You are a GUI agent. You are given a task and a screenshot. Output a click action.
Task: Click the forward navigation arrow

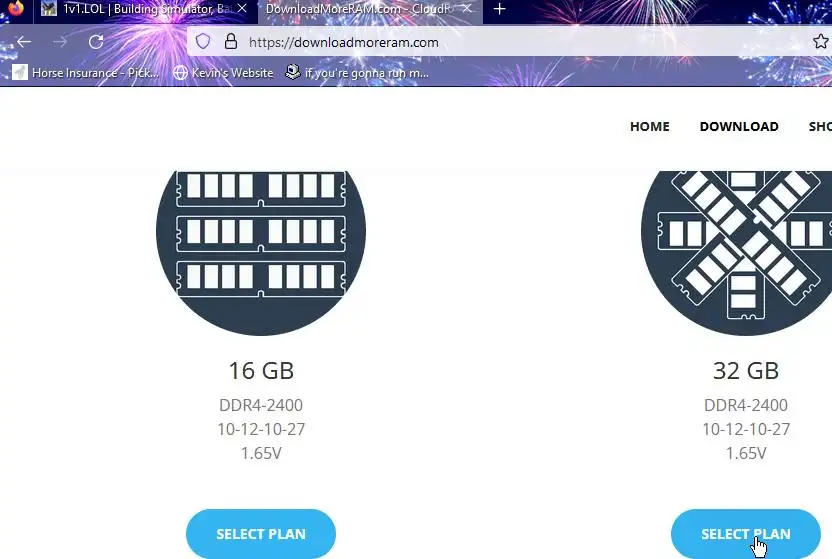59,42
